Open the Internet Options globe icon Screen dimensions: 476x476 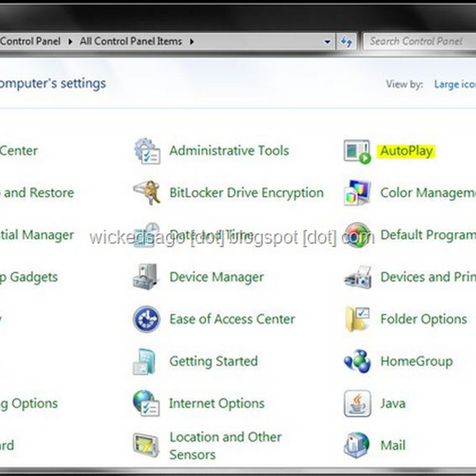[146, 403]
